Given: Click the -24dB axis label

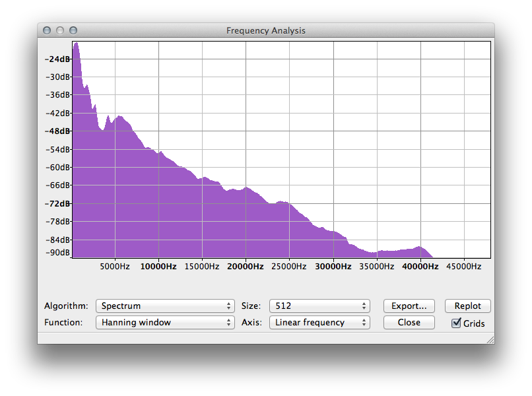Looking at the screenshot, I should 57,59.
